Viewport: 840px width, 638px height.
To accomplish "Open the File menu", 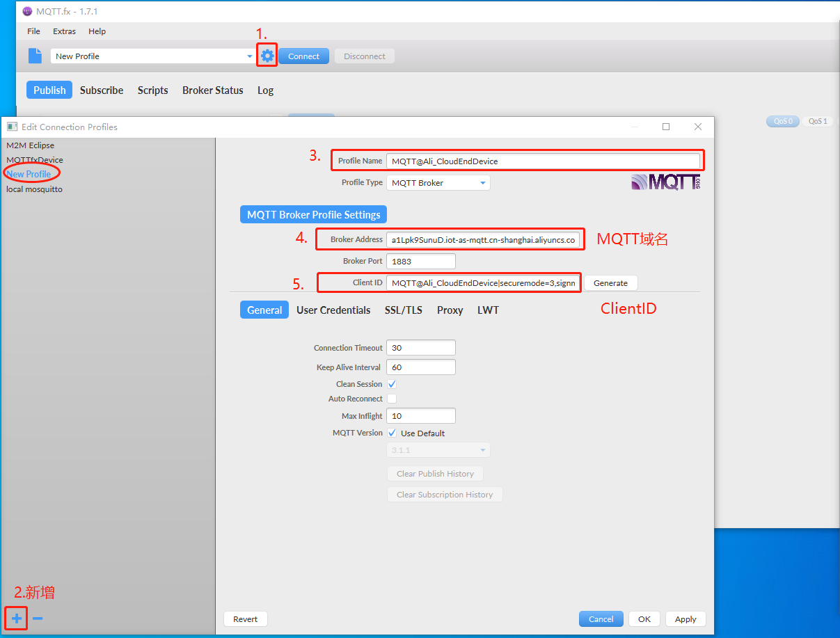I will 33,31.
